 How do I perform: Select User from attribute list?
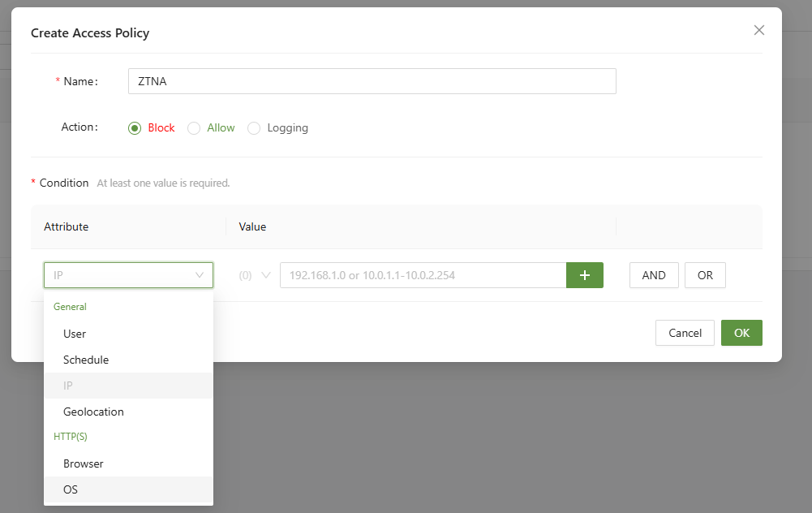point(75,334)
